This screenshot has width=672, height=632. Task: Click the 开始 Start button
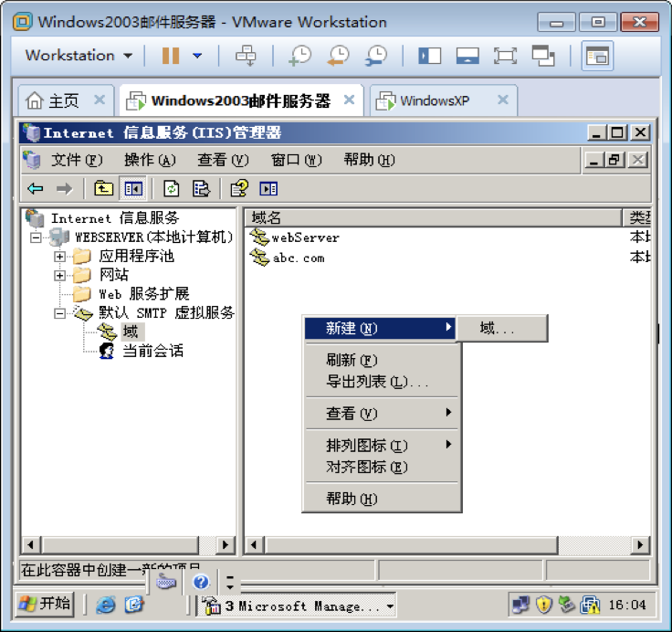coord(45,604)
